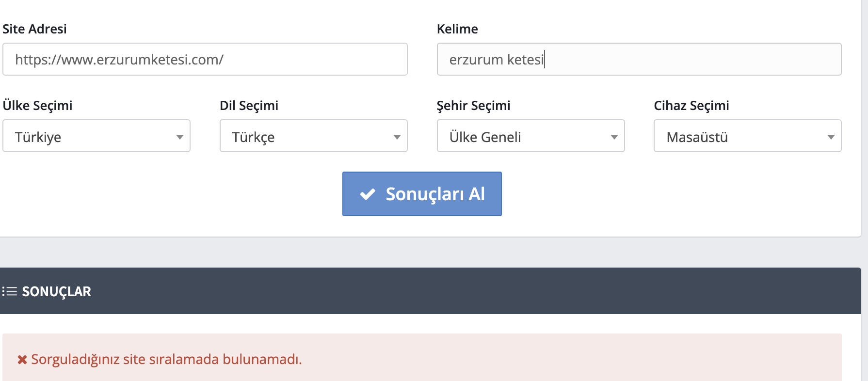Screen dimensions: 868x381
Task: Click the Türkiye country selection value
Action: click(38, 137)
